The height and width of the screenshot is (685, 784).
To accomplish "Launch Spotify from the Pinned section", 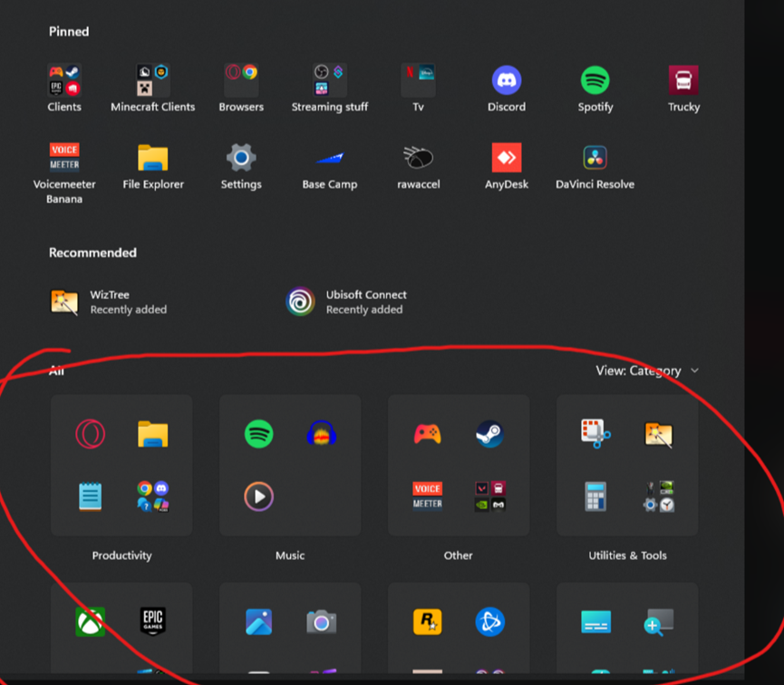I will [595, 88].
